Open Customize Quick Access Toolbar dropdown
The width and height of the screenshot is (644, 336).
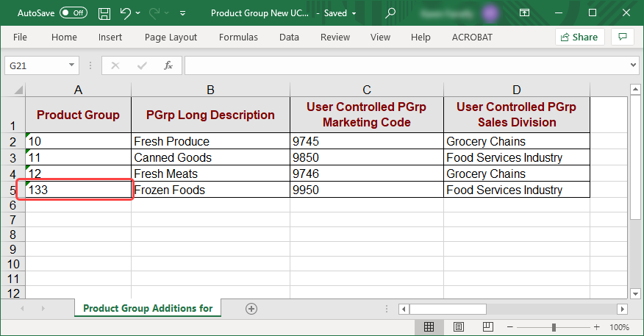coord(182,13)
